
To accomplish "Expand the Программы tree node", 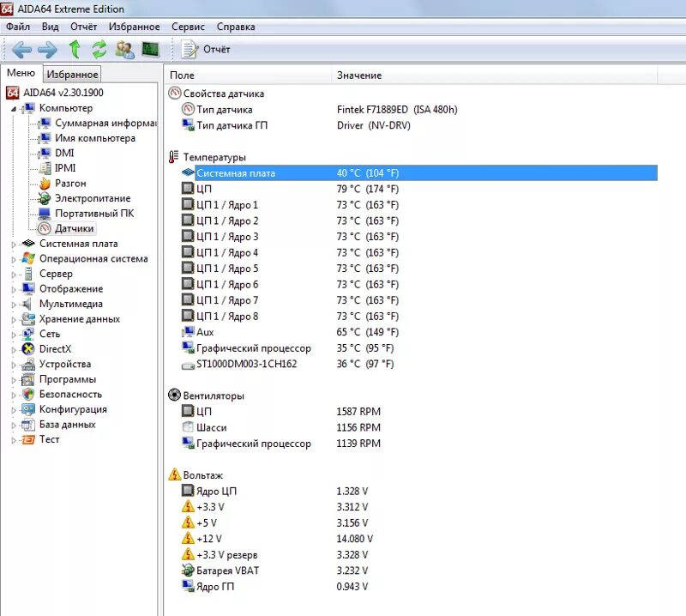I will [14, 380].
